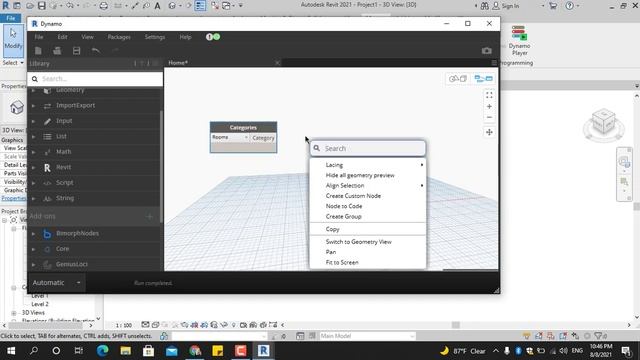Viewport: 640px width, 360px height.
Task: Open the Dynamo Help menu
Action: pos(185,37)
